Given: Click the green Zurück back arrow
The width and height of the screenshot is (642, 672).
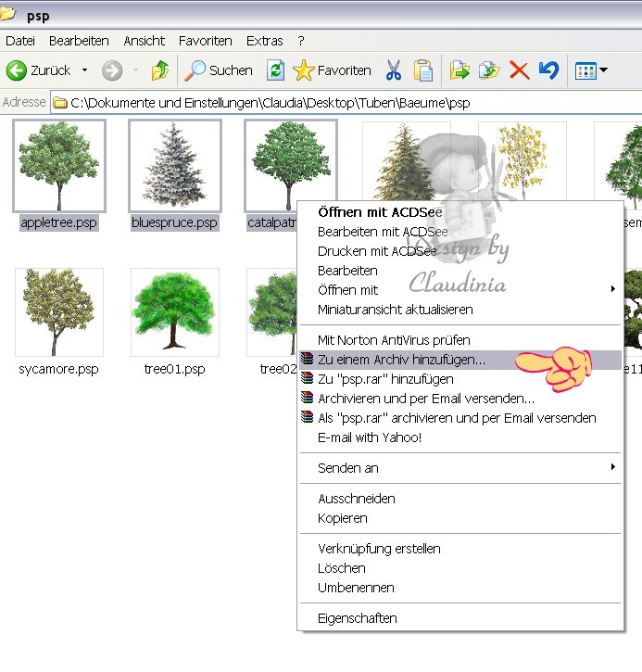Looking at the screenshot, I should (x=17, y=70).
